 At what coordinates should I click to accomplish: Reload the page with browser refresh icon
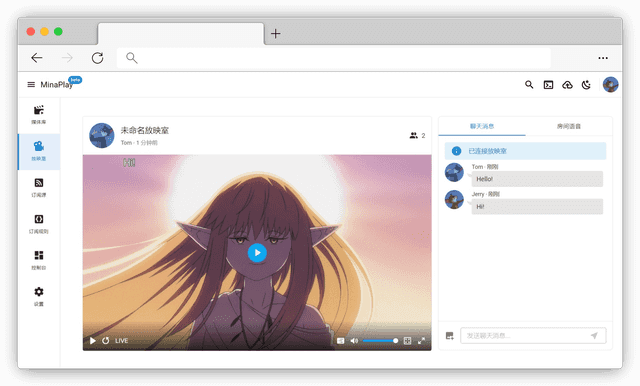pos(97,58)
